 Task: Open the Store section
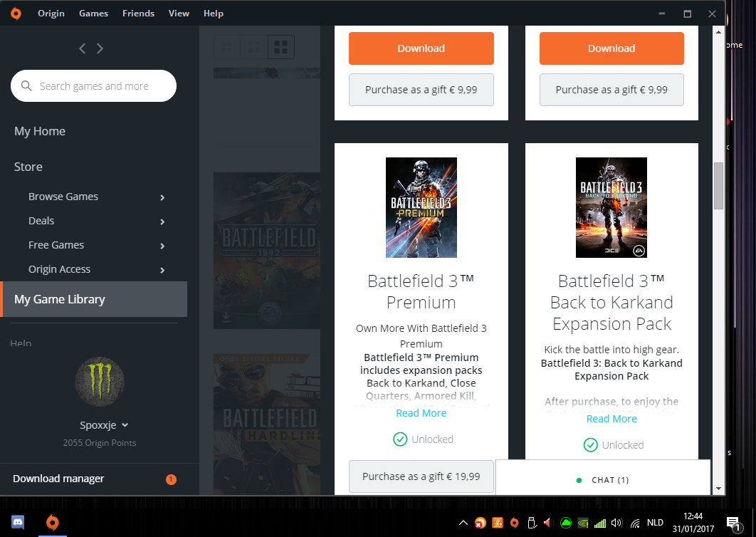28,167
